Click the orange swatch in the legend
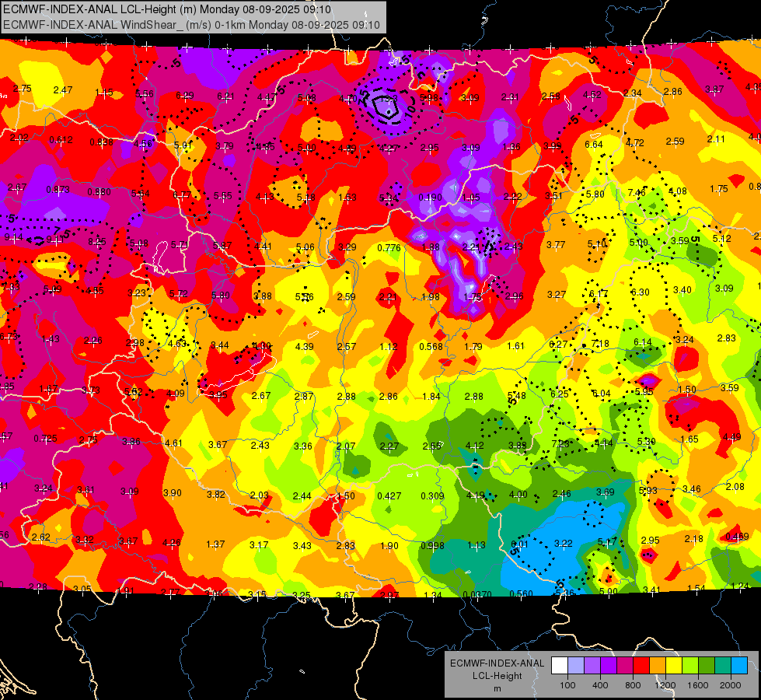The width and height of the screenshot is (761, 700). (x=657, y=666)
